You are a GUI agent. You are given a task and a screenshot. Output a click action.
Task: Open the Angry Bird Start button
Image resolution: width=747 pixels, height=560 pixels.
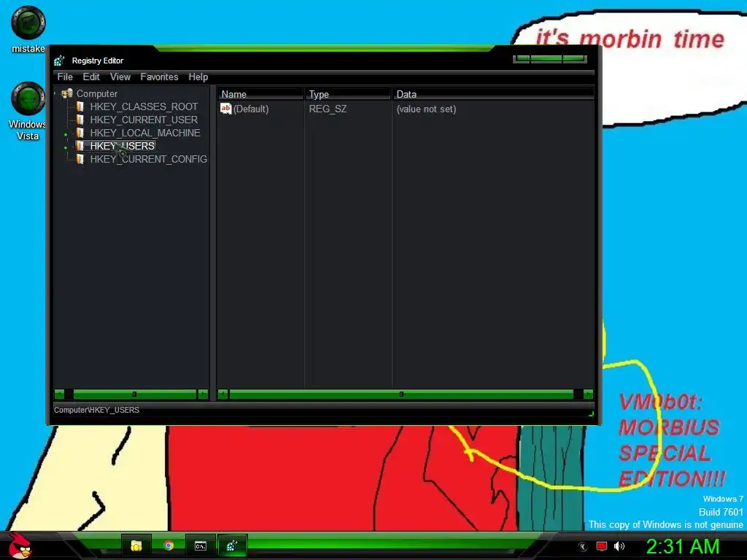coord(20,545)
